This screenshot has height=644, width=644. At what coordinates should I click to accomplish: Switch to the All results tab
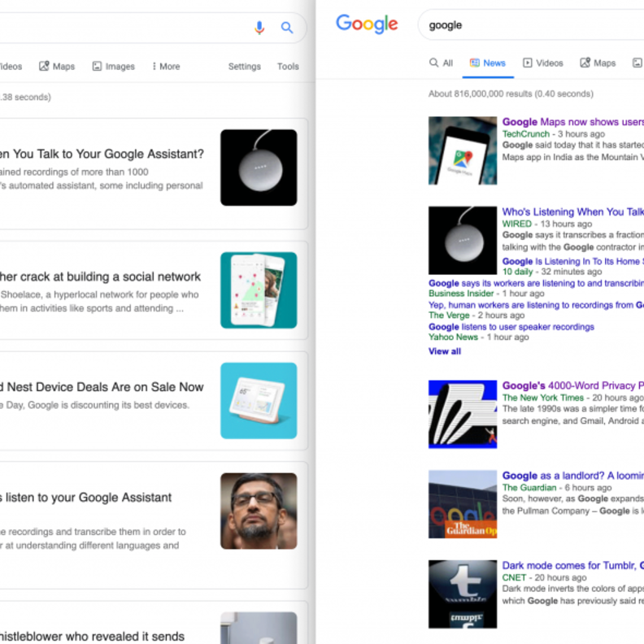pyautogui.click(x=441, y=63)
